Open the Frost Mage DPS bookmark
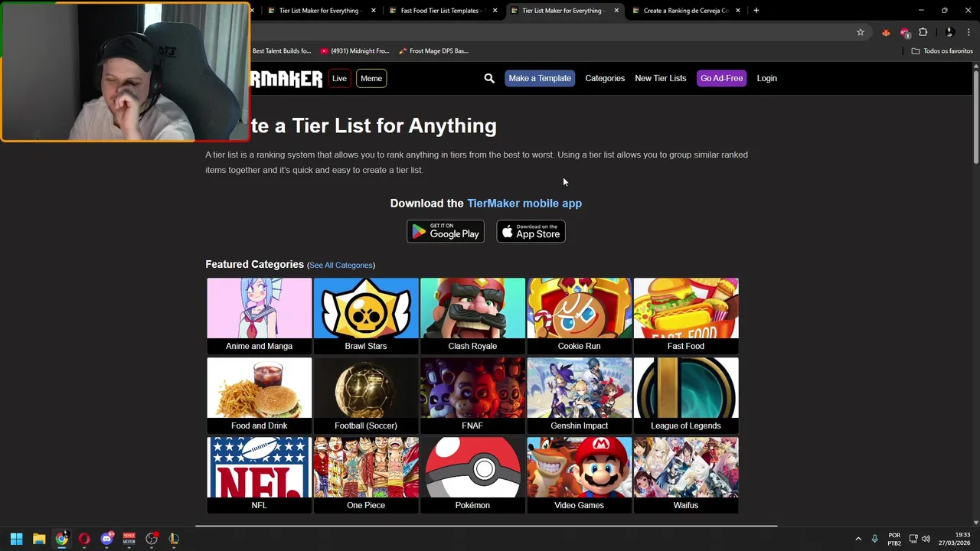Image resolution: width=980 pixels, height=551 pixels. pyautogui.click(x=434, y=51)
